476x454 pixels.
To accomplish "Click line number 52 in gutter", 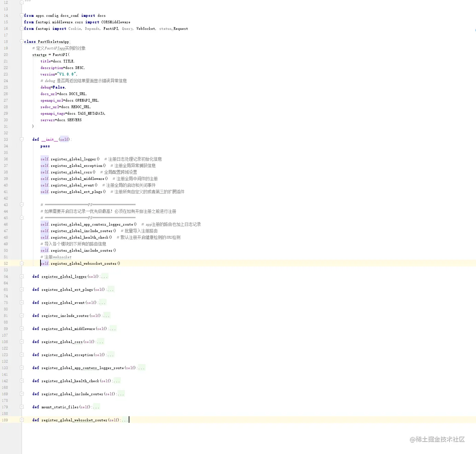I will (x=6, y=263).
